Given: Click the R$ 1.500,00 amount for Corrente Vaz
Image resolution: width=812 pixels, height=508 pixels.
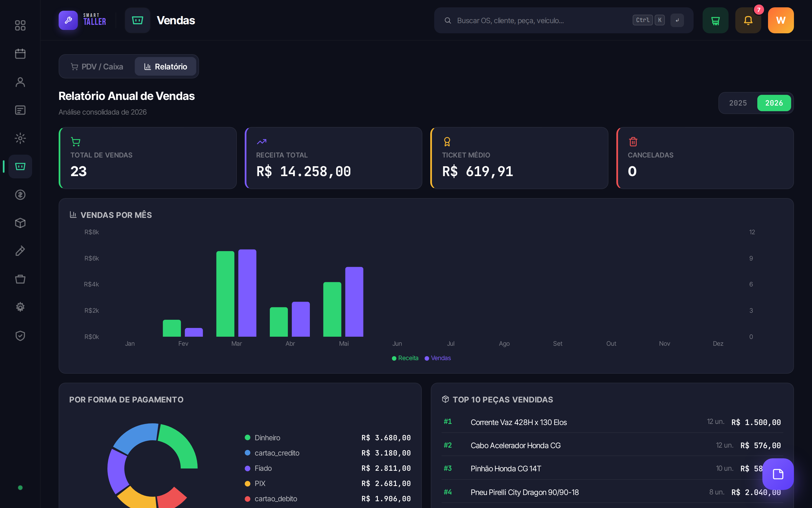Looking at the screenshot, I should tap(756, 422).
